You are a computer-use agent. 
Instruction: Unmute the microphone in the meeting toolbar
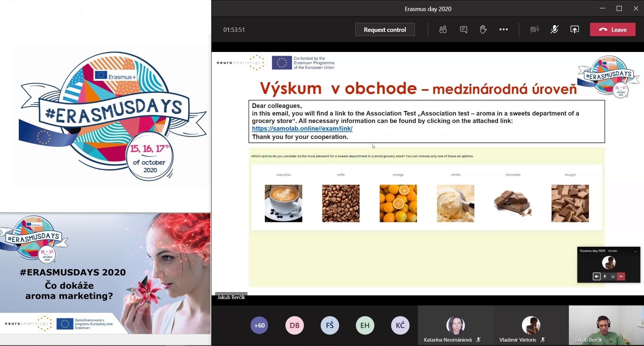click(x=554, y=30)
